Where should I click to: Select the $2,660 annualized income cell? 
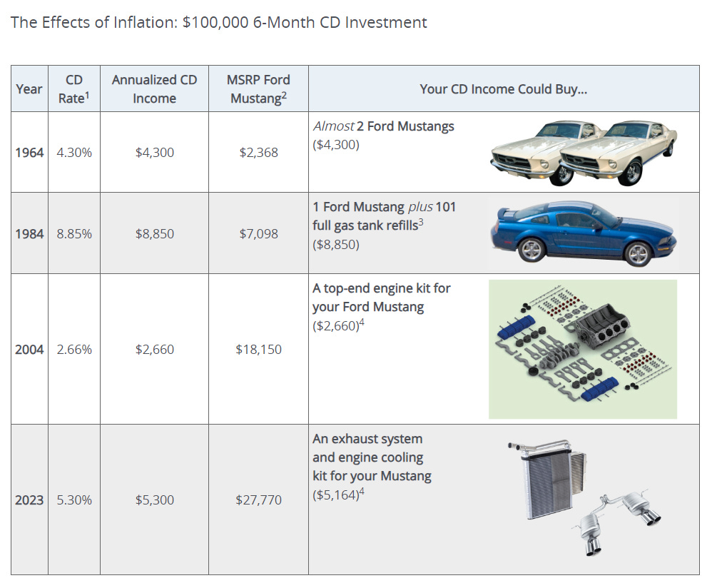click(x=154, y=350)
